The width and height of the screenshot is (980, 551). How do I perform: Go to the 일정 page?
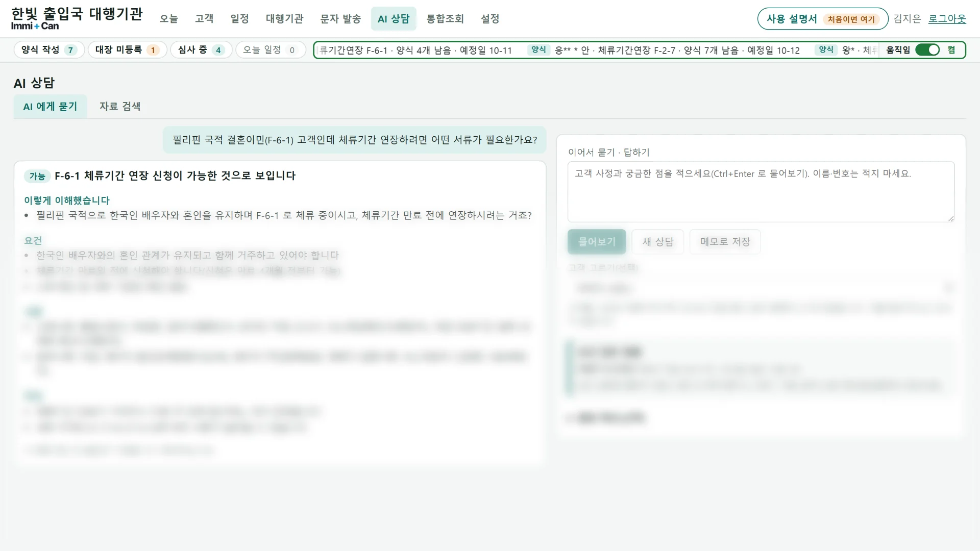click(x=239, y=19)
